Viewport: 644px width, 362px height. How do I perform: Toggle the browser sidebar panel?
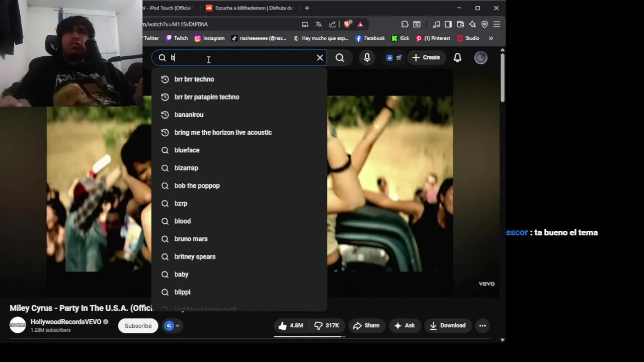(x=448, y=24)
